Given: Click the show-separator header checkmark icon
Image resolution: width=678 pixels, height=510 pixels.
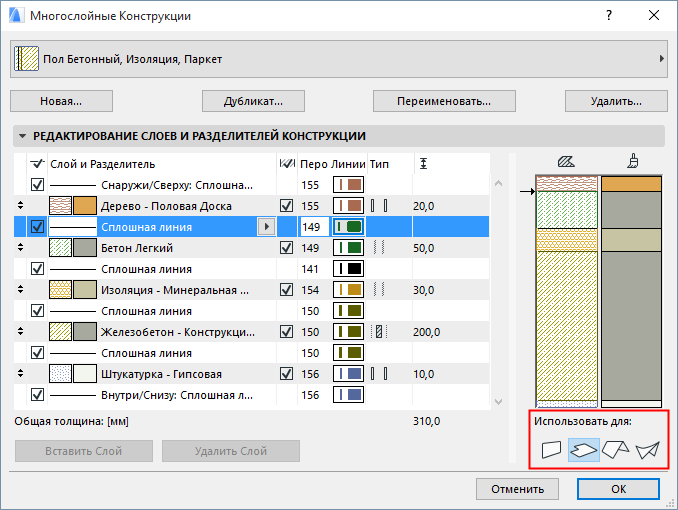Looking at the screenshot, I should pyautogui.click(x=37, y=164).
